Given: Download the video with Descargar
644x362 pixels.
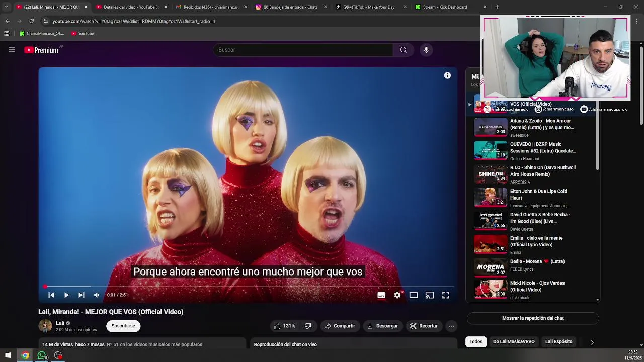Looking at the screenshot, I should (x=382, y=326).
